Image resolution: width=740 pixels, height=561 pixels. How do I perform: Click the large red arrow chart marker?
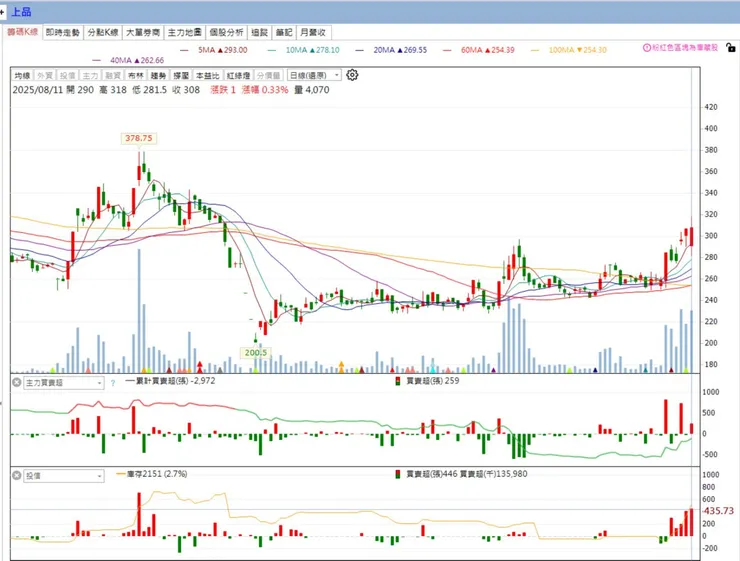coord(200,367)
